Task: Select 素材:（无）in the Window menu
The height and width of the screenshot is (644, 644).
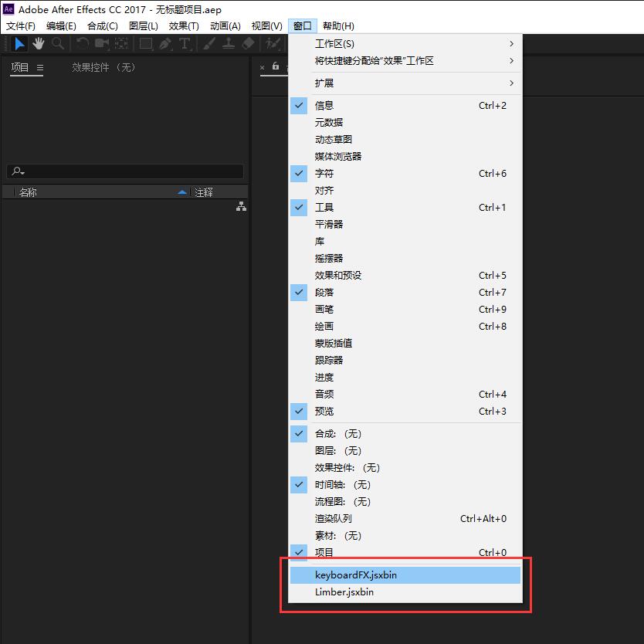Action: (405, 536)
